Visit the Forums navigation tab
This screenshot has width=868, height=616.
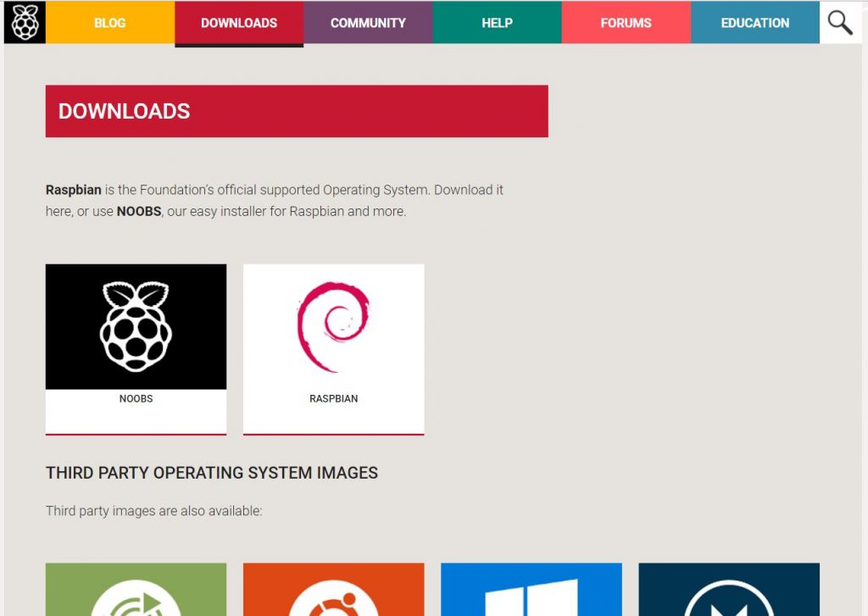click(x=626, y=23)
